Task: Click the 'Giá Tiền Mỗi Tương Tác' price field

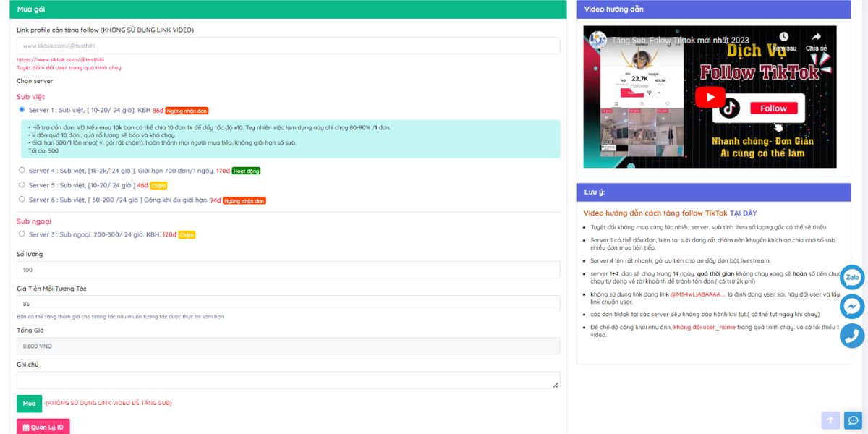Action: coord(288,304)
